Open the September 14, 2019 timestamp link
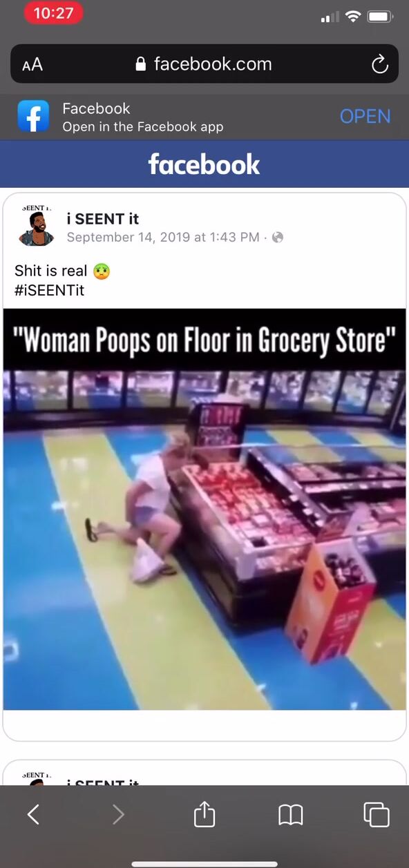This screenshot has width=409, height=868. (x=162, y=238)
